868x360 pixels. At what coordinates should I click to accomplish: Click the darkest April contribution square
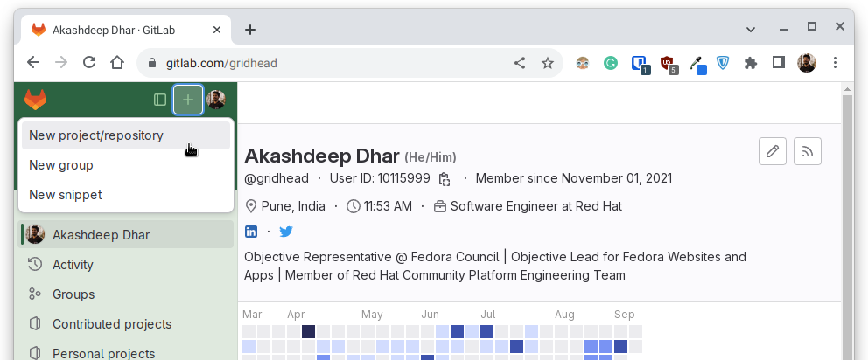pos(308,332)
